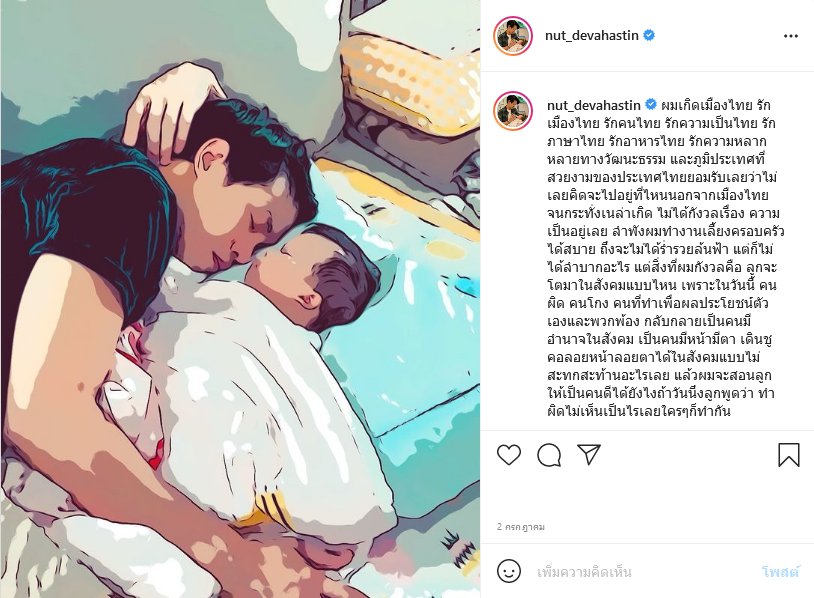Viewport: 814px width, 598px height.
Task: Click the caption text starting ผมเกิดเมืองไทย
Action: coord(666,258)
